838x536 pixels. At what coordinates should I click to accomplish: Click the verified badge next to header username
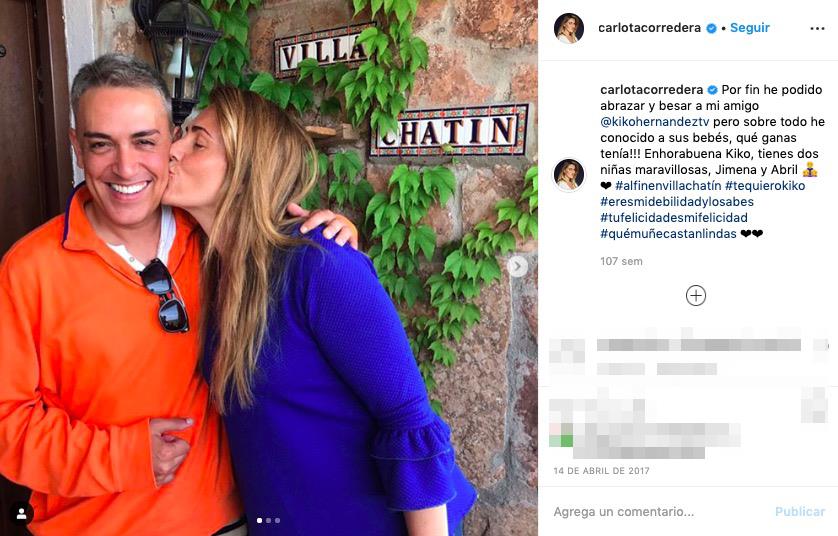[x=711, y=28]
